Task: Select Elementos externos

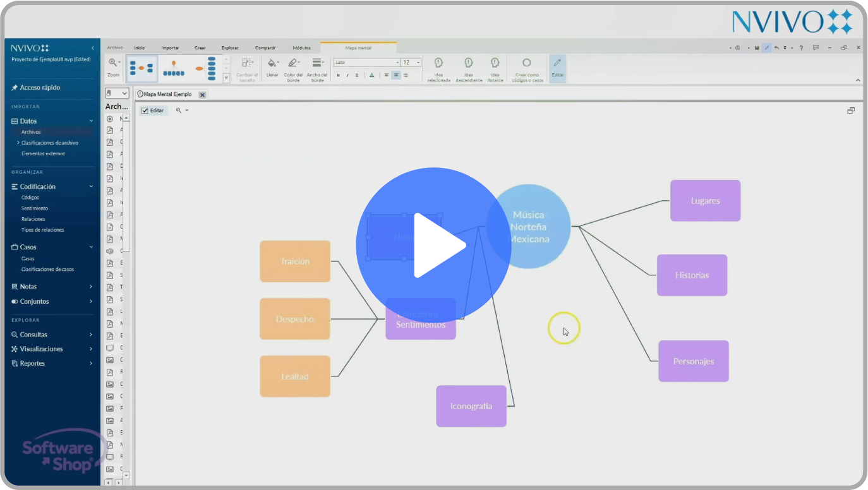Action: [43, 153]
